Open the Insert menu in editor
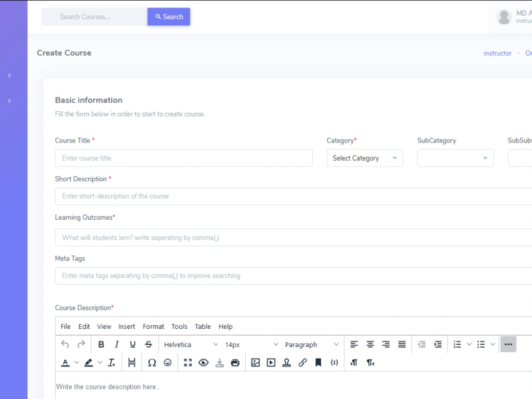Screen dimensions: 532x399 click(127, 327)
